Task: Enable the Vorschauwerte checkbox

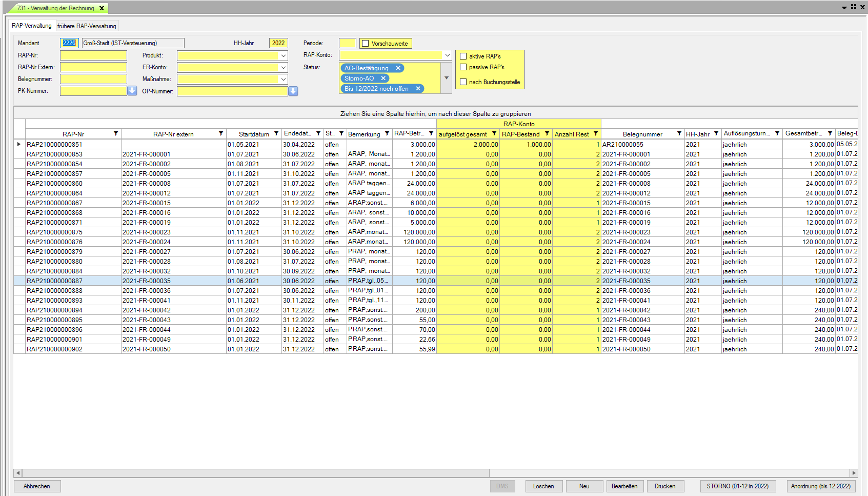Action: pos(366,44)
